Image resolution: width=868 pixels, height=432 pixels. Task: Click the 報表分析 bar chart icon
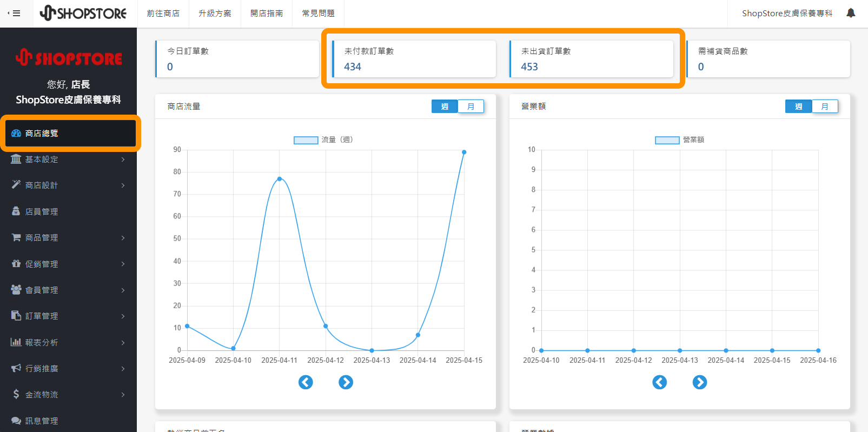[x=16, y=342]
